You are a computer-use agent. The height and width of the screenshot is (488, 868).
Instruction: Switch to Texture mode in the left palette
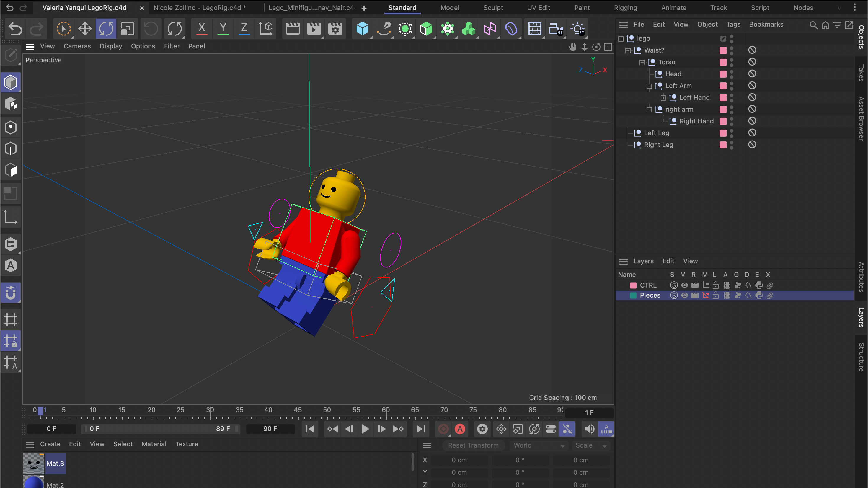point(11,104)
